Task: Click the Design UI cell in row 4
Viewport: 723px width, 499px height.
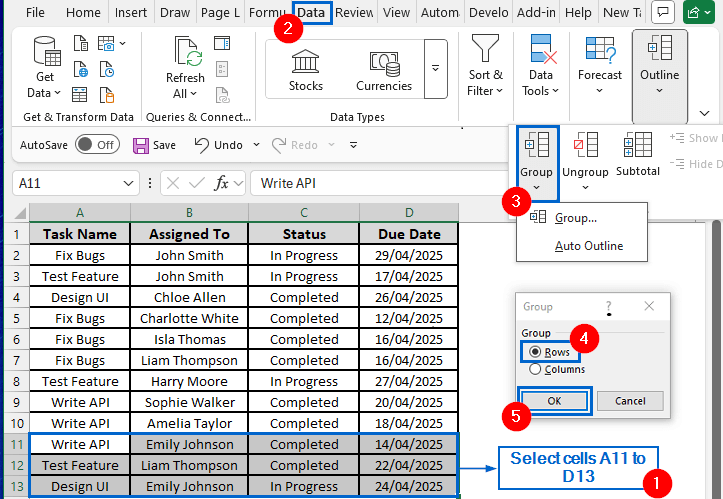Action: tap(80, 297)
